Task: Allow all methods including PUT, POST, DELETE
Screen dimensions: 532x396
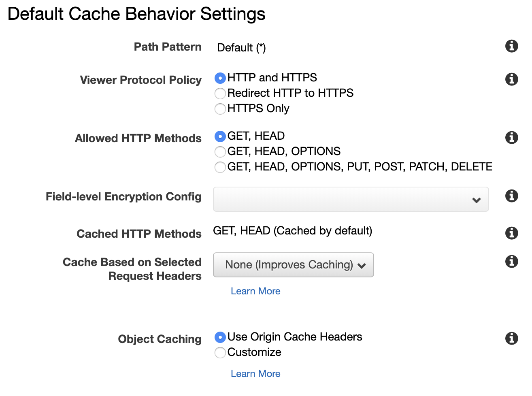Action: 220,167
